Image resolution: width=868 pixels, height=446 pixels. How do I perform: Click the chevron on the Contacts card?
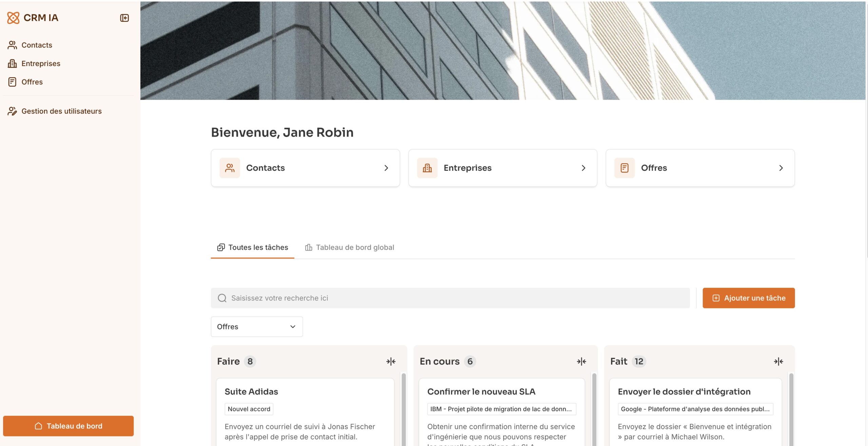coord(386,168)
